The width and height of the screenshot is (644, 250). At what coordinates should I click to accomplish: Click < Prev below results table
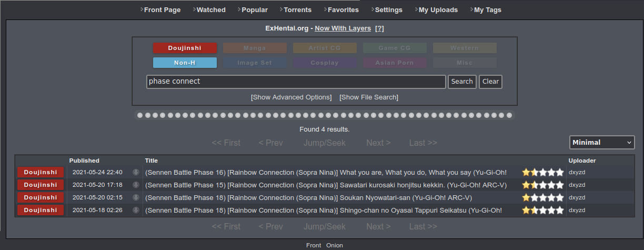coord(270,226)
